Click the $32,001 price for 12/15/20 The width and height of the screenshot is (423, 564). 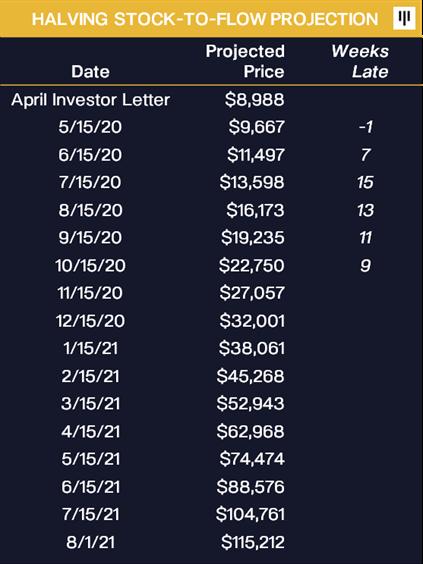pyautogui.click(x=252, y=321)
